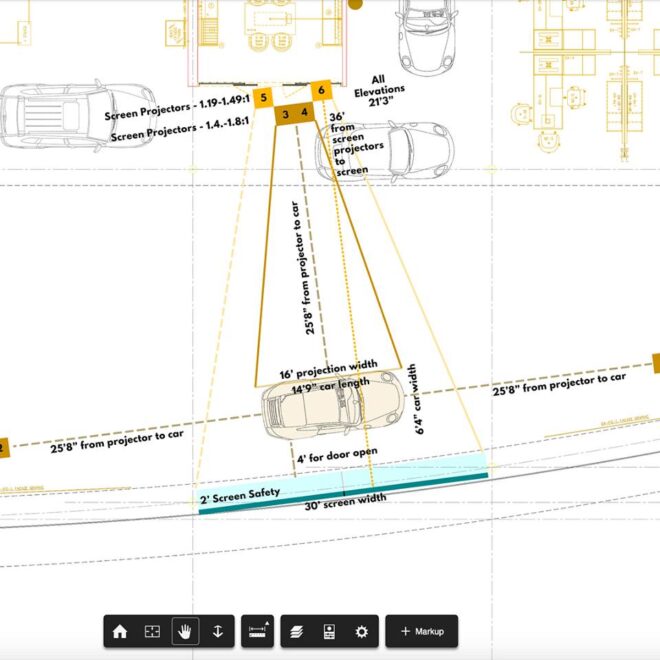Select the car outline beside marker 6
660x660 pixels.
tap(385, 151)
